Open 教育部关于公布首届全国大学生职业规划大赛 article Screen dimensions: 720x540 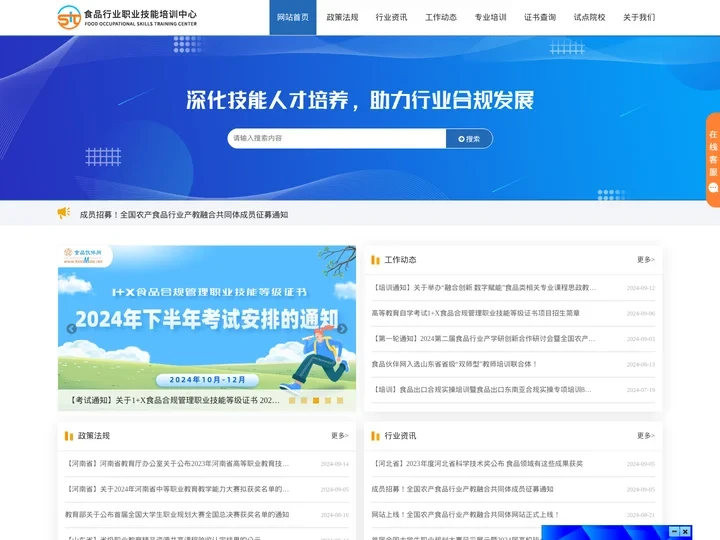point(177,515)
